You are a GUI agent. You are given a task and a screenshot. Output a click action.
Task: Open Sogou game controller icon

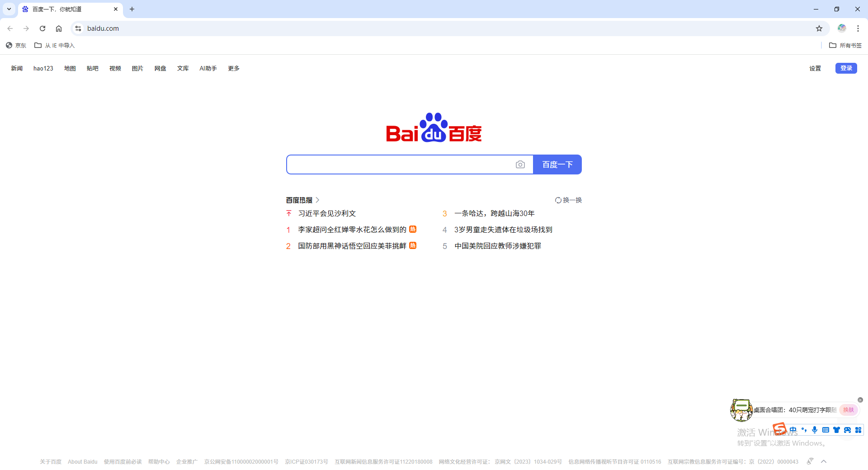tap(847, 430)
